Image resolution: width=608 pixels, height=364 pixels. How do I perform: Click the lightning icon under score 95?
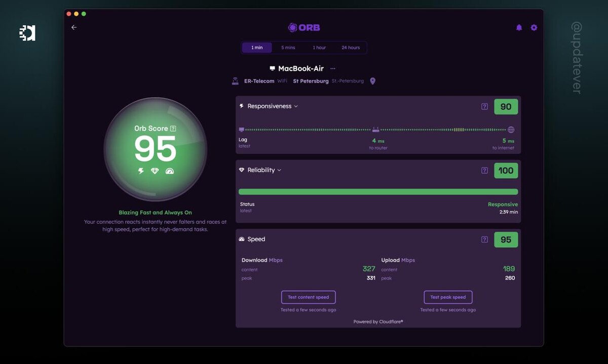(x=141, y=171)
